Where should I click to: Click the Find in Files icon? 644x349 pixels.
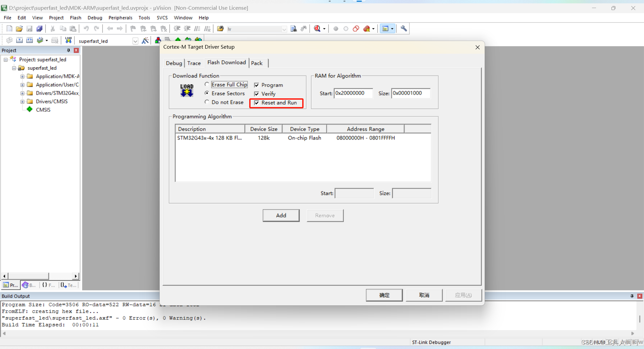point(220,29)
